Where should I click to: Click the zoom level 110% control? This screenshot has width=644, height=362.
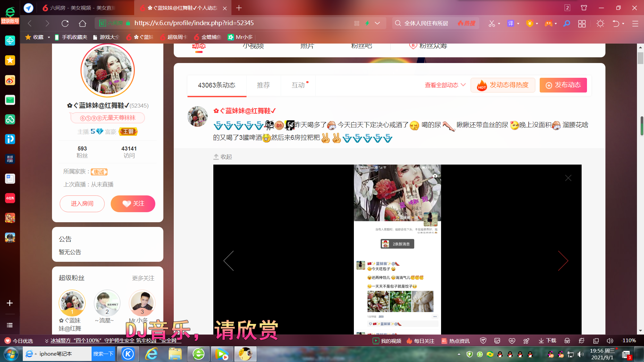point(629,341)
